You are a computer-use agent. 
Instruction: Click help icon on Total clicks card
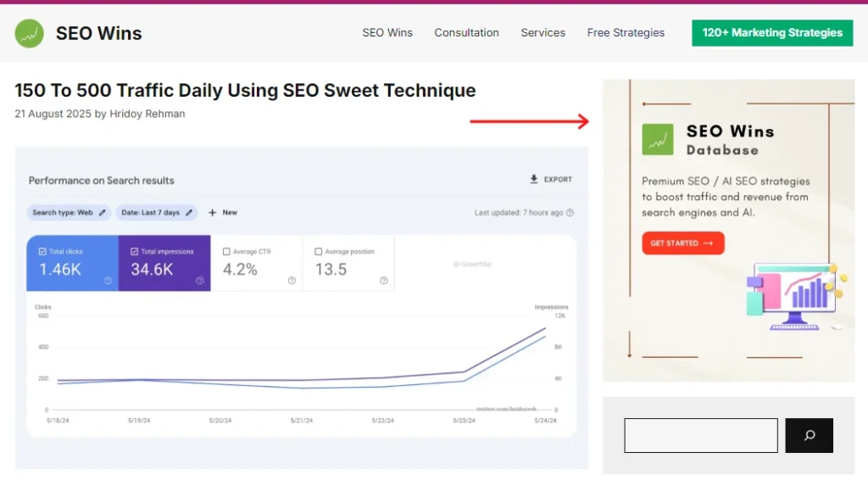108,281
